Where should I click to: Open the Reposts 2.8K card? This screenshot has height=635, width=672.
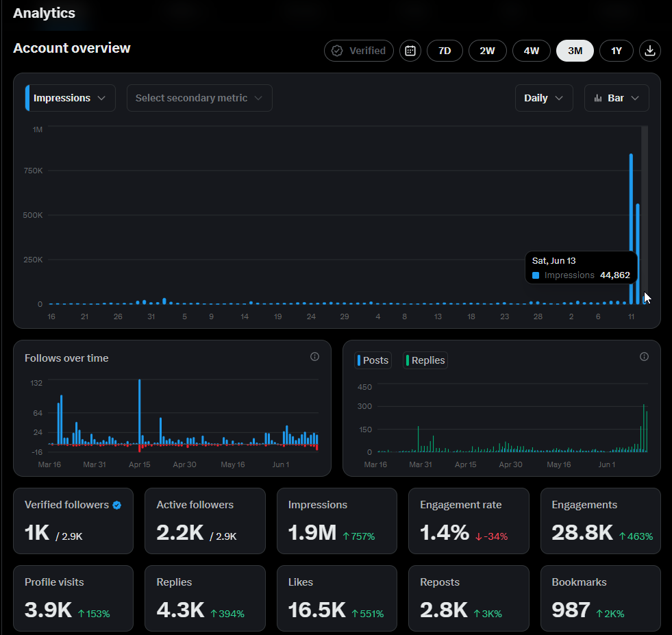pyautogui.click(x=469, y=598)
